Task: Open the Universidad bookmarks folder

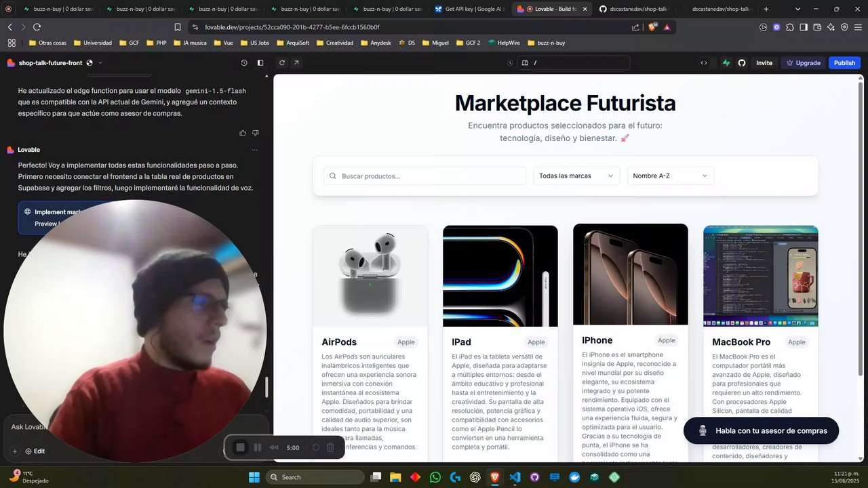Action: pyautogui.click(x=93, y=43)
